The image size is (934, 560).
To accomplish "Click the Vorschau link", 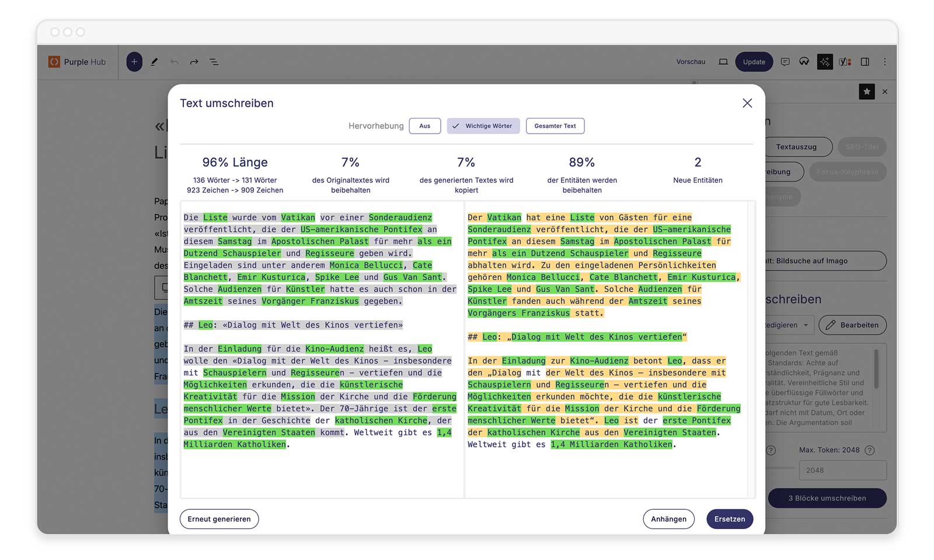I will coord(691,62).
